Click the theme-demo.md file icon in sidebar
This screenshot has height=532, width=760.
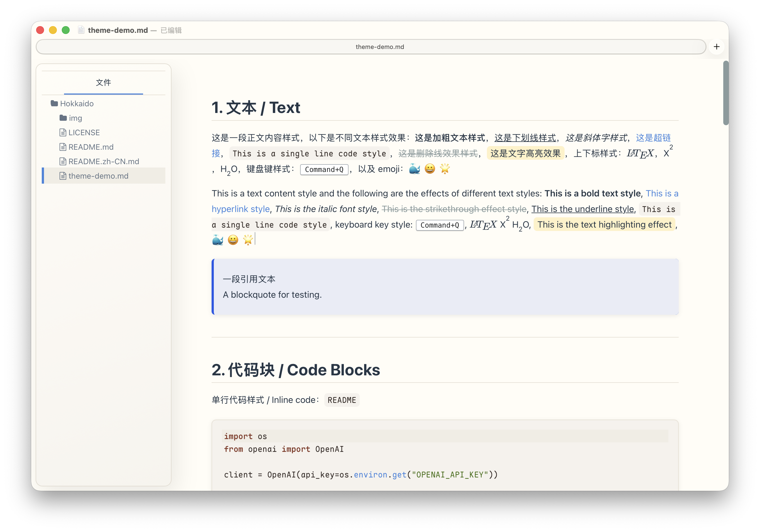(x=63, y=176)
